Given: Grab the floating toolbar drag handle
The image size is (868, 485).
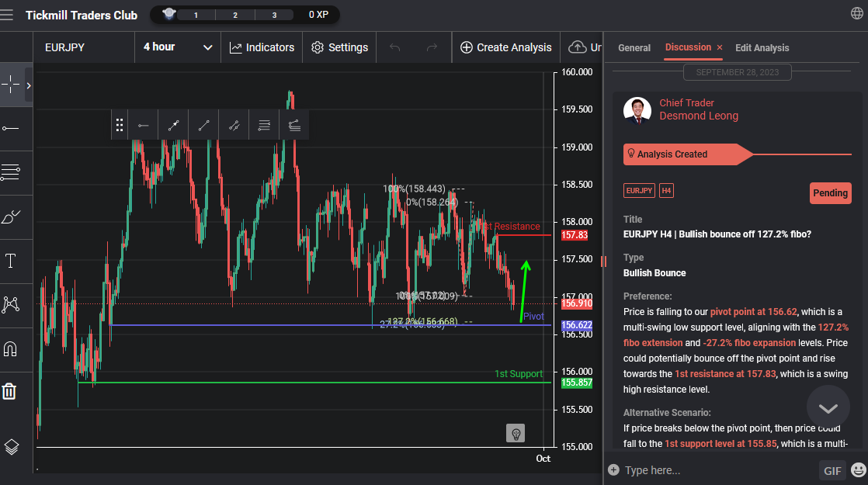Looking at the screenshot, I should tap(120, 126).
